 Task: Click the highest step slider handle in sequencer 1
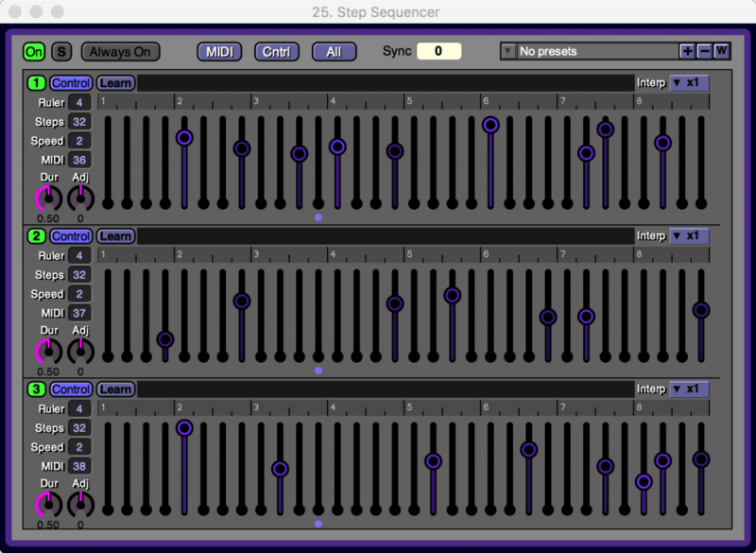click(490, 125)
